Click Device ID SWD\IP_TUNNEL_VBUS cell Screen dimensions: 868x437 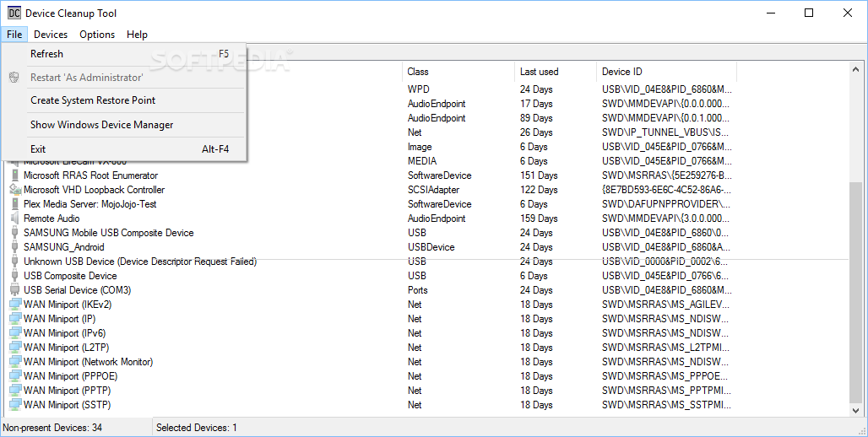665,132
